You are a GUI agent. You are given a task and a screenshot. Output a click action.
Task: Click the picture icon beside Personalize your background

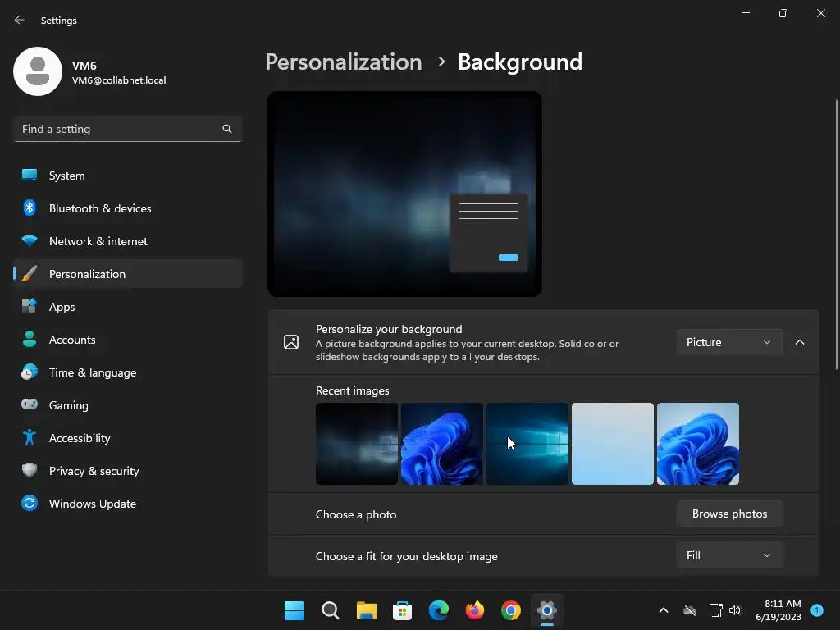point(291,342)
